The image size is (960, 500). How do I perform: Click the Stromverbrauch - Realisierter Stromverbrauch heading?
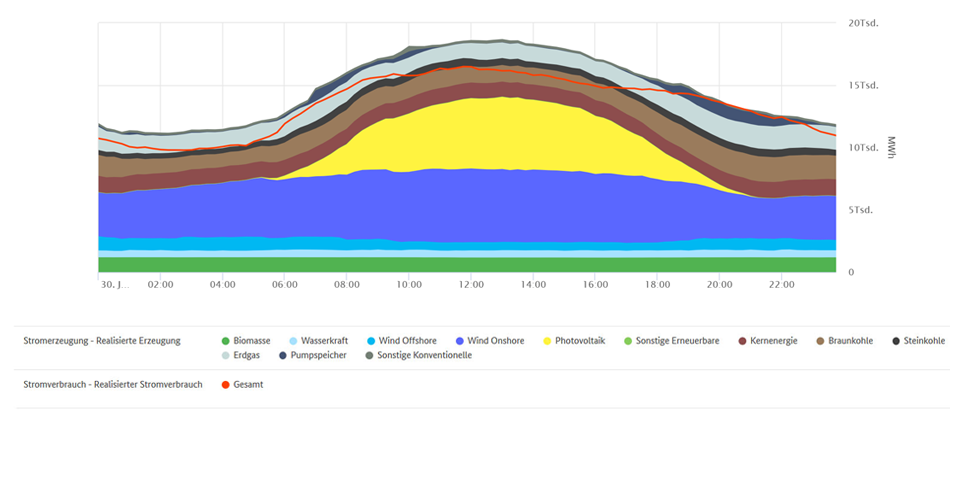(x=113, y=385)
